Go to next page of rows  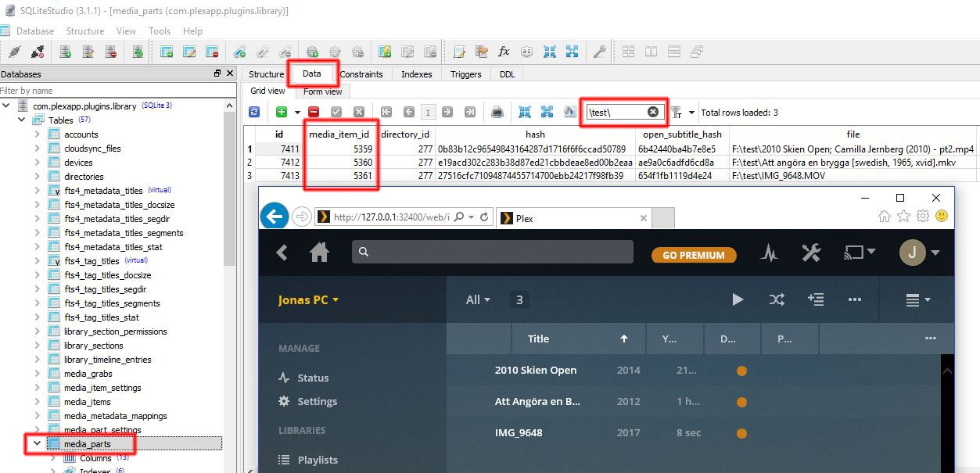(447, 113)
